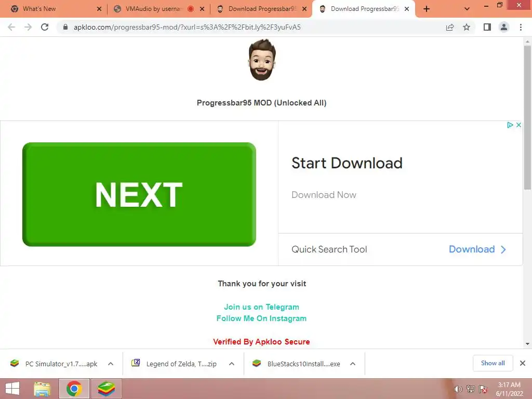
Task: Click the AdChoices triangle icon
Action: [510, 125]
